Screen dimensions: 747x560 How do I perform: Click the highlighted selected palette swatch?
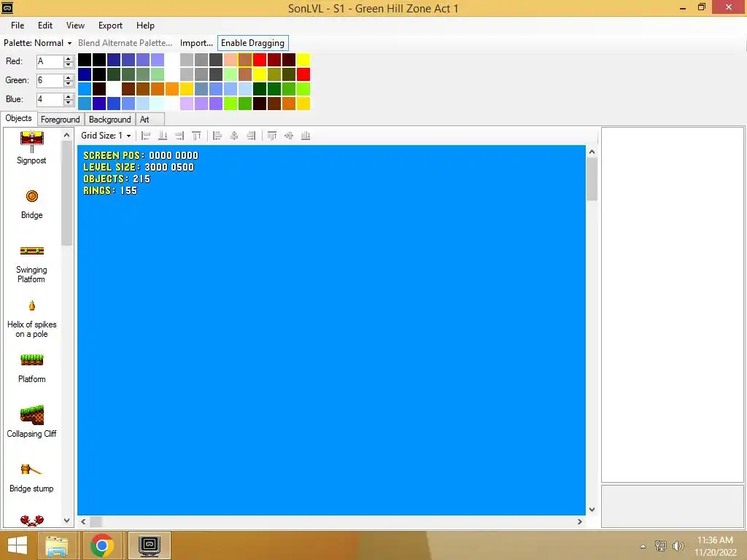(245, 60)
